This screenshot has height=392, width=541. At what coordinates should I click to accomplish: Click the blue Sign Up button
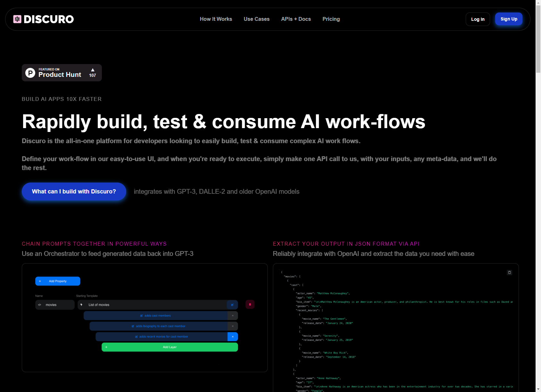(x=509, y=19)
